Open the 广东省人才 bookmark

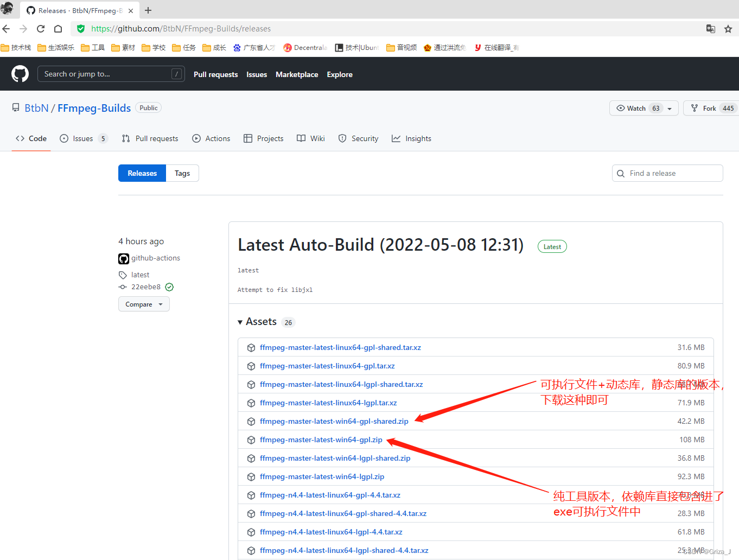tap(254, 48)
